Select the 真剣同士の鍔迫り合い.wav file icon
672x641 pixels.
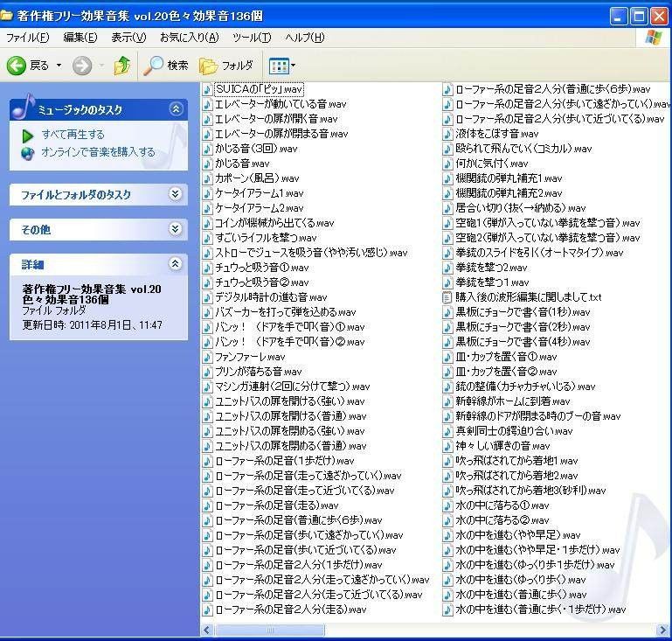(447, 431)
